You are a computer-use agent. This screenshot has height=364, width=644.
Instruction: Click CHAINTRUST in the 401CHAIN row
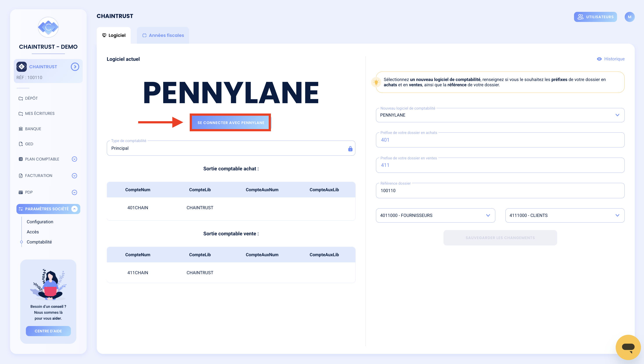(x=200, y=208)
